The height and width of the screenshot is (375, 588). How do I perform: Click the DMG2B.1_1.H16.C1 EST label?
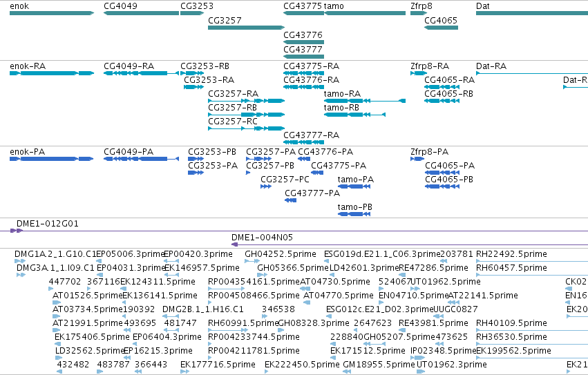203,309
